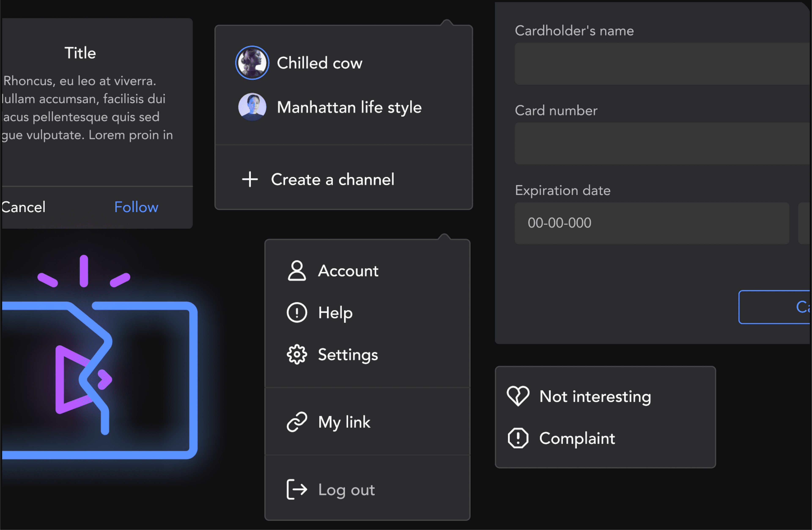Click the broken heart icon beside Not interesting
The height and width of the screenshot is (530, 812).
518,396
